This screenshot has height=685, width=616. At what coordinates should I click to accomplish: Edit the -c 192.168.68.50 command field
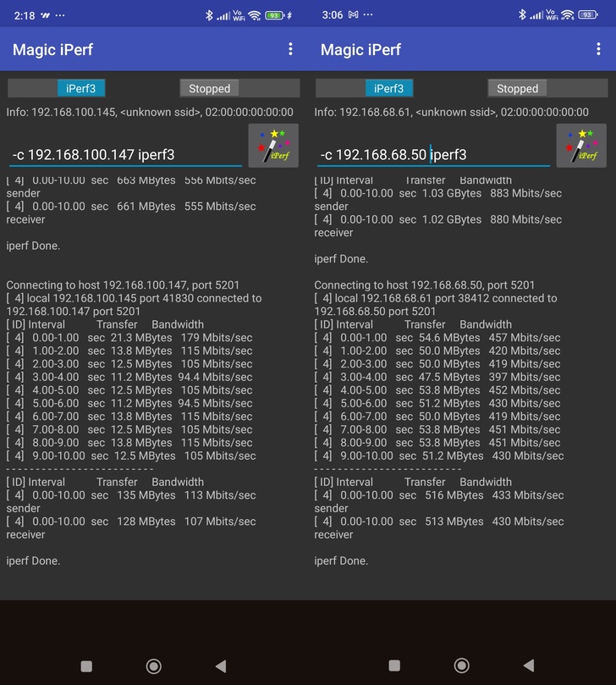pyautogui.click(x=433, y=155)
